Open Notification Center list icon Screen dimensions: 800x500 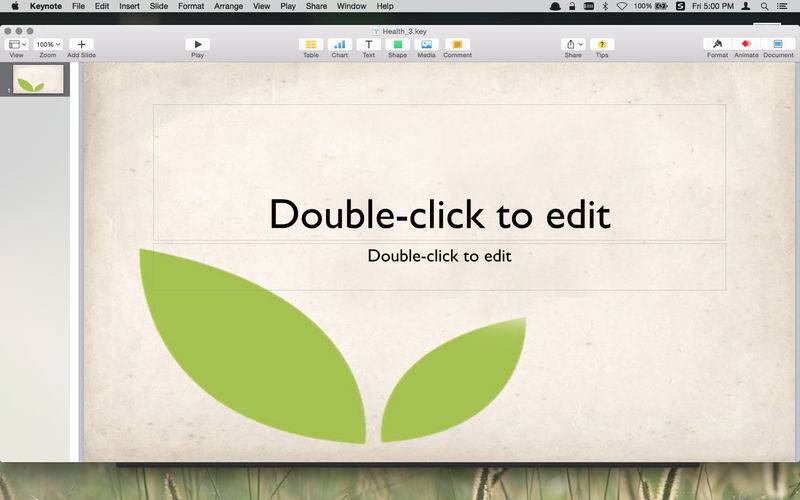pyautogui.click(x=782, y=6)
